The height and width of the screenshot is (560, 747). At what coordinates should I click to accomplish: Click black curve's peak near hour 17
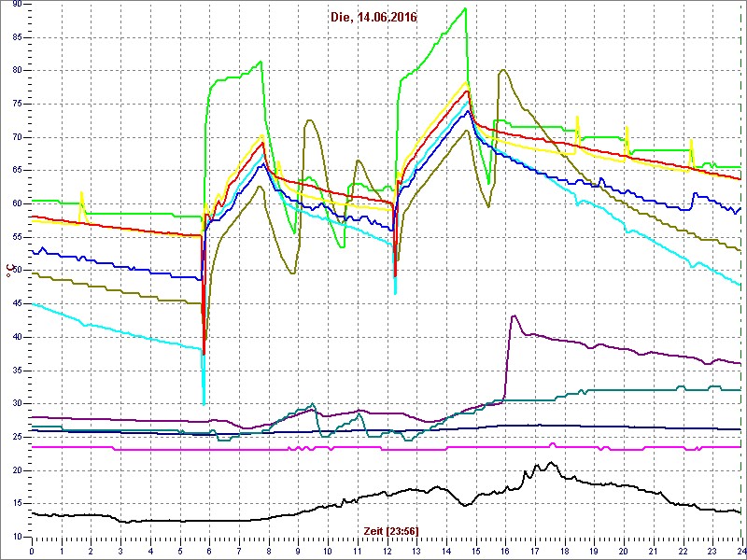(x=551, y=463)
